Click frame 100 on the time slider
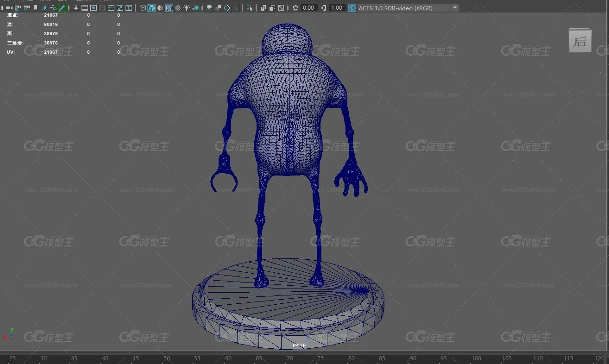The height and width of the screenshot is (364, 609). [x=476, y=358]
